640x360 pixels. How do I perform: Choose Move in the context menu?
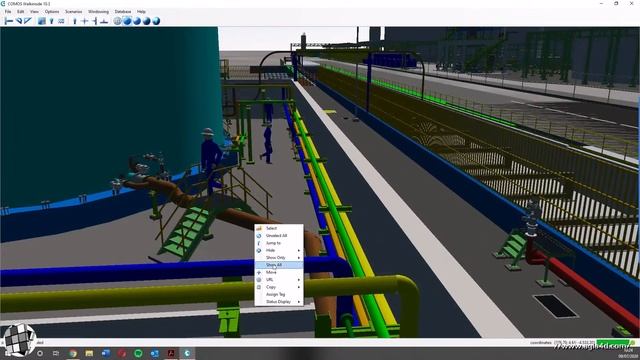coord(279,272)
